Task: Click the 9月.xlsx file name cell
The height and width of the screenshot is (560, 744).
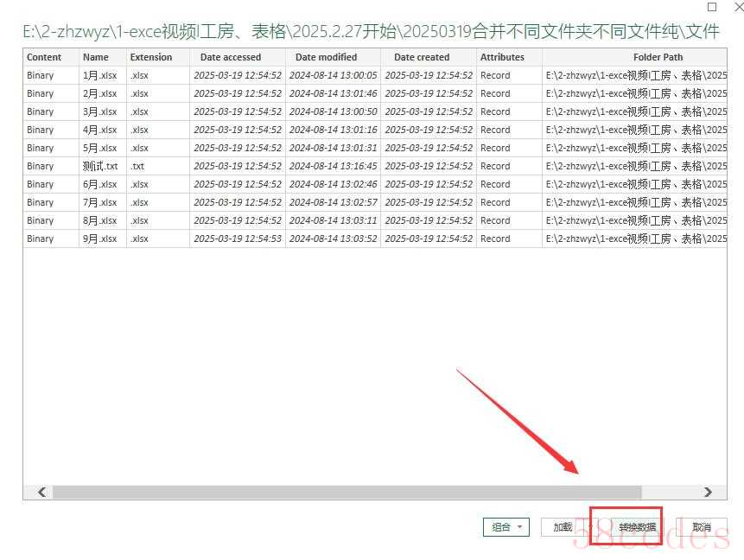Action: click(99, 239)
